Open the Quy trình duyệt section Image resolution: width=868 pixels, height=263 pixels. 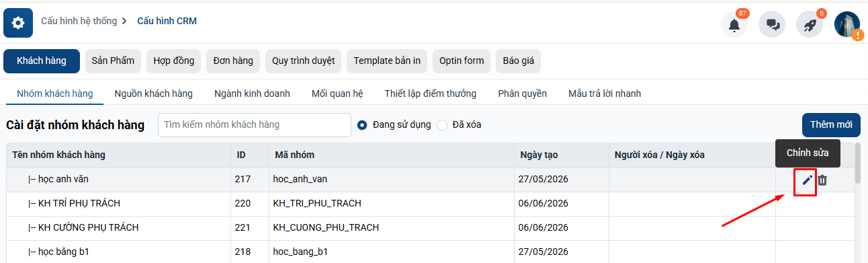[303, 61]
